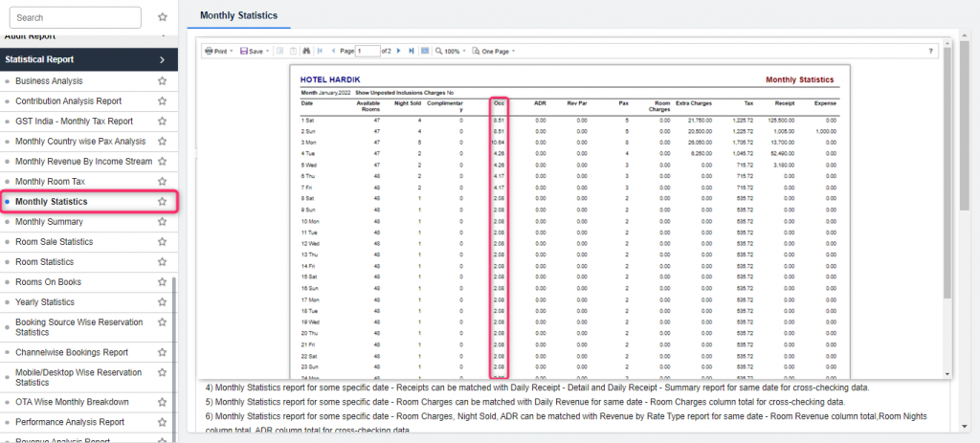The height and width of the screenshot is (443, 980).
Task: Click the favorite star next to Search
Action: pyautogui.click(x=163, y=17)
